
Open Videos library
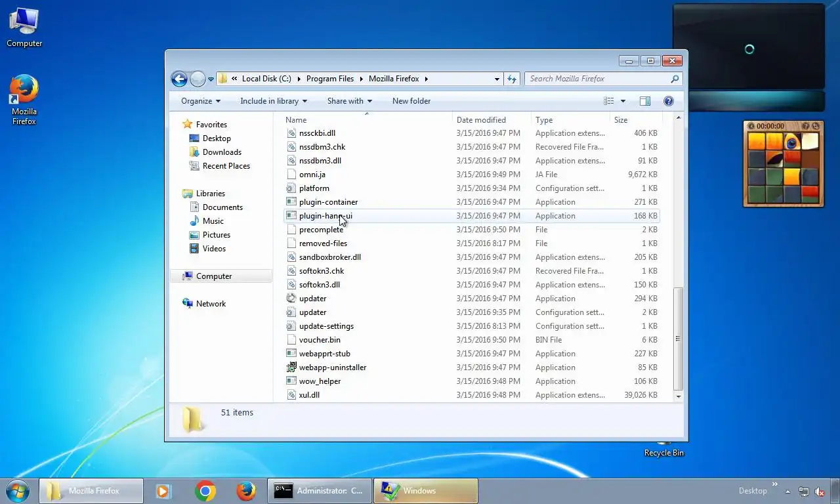point(214,249)
